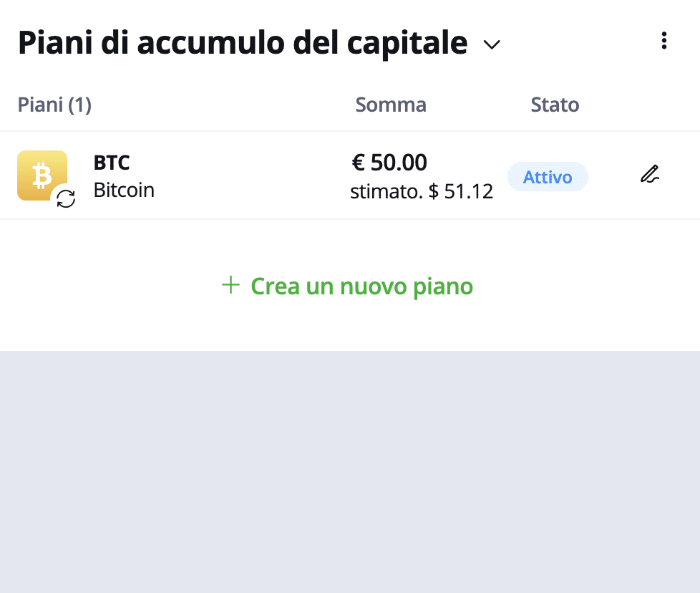Image resolution: width=700 pixels, height=593 pixels.
Task: Click the pencil edit icon for BTC plan
Action: click(x=650, y=174)
